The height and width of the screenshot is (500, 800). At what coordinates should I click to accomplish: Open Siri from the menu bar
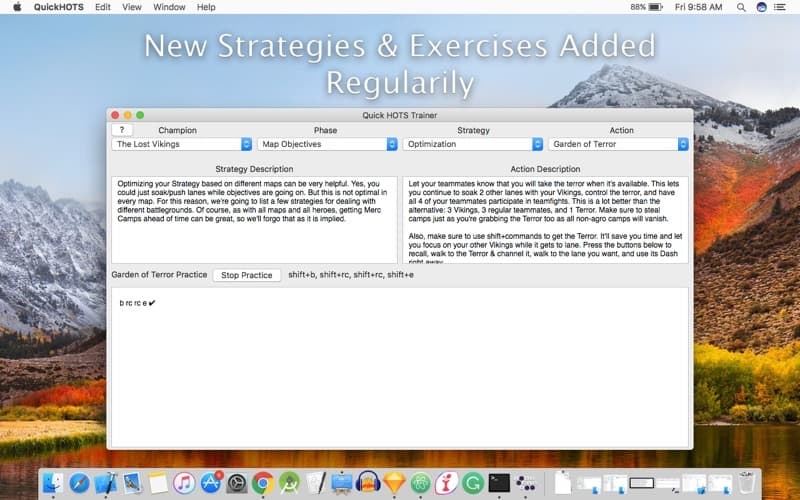(762, 7)
